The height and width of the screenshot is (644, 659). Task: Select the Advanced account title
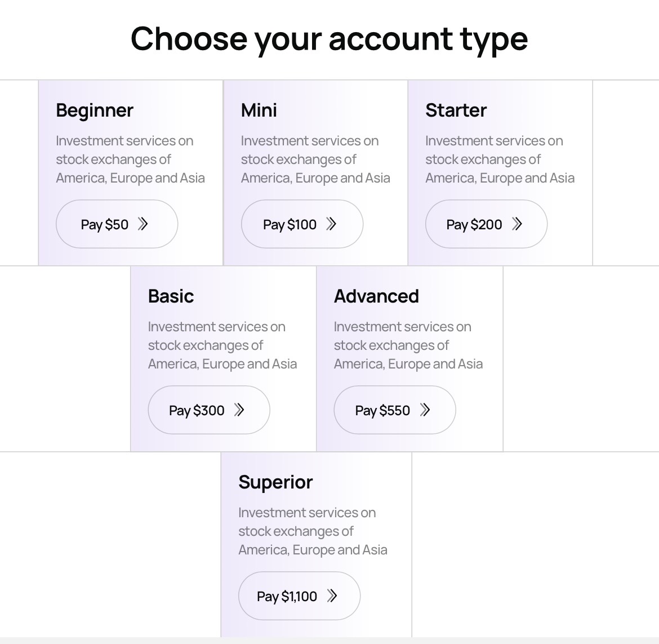point(376,296)
